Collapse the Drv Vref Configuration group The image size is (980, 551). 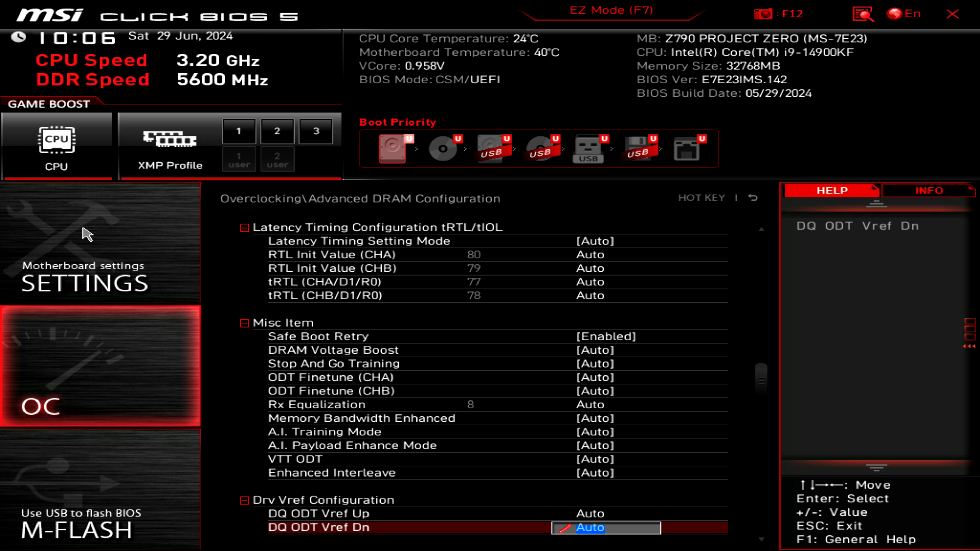click(245, 500)
